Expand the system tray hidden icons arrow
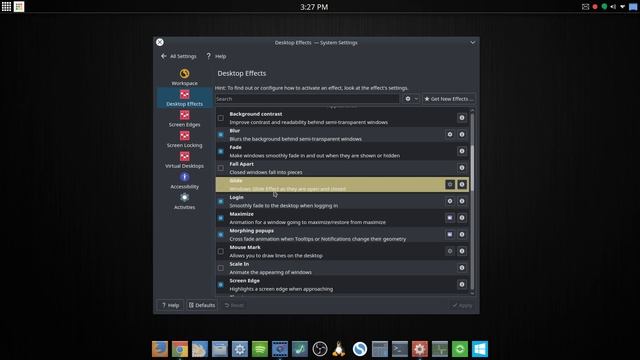 (622, 7)
